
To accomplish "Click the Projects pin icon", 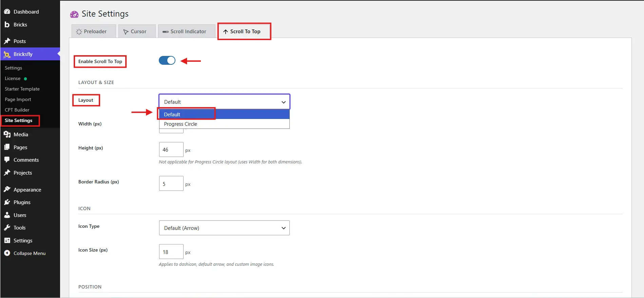I will coord(7,173).
